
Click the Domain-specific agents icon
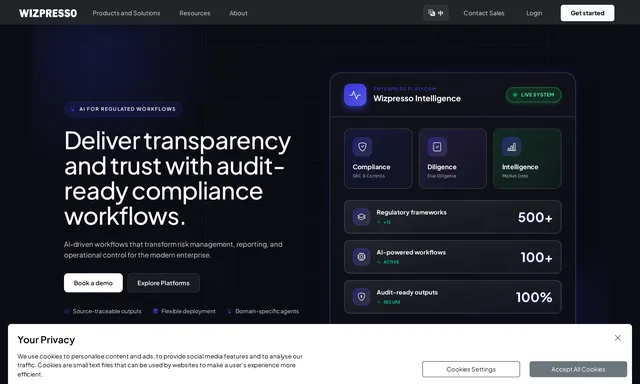[229, 311]
